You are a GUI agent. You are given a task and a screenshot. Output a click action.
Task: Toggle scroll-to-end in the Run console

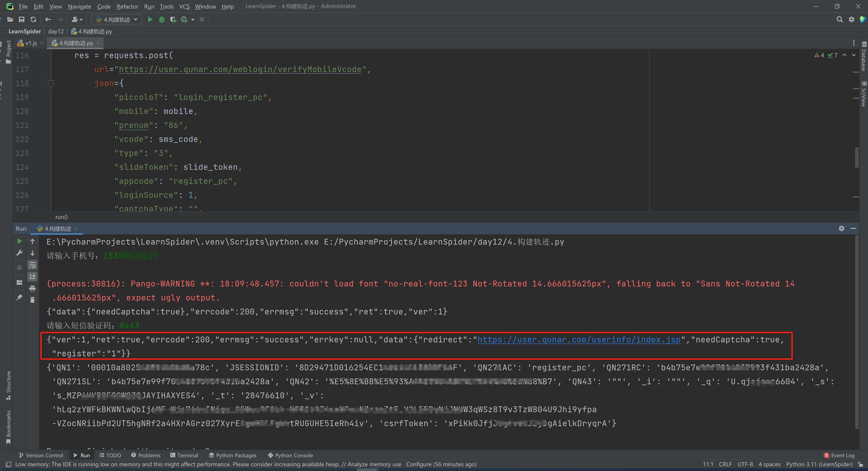(32, 277)
